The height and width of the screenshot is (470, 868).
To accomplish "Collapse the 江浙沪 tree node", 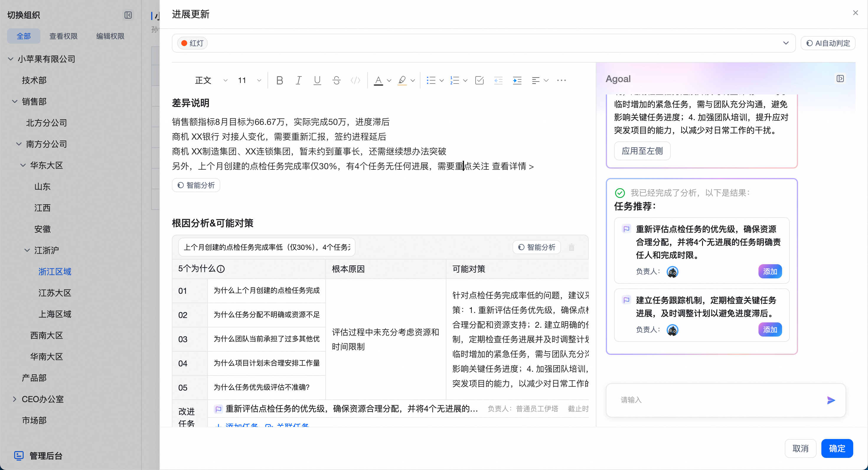I will pyautogui.click(x=27, y=250).
